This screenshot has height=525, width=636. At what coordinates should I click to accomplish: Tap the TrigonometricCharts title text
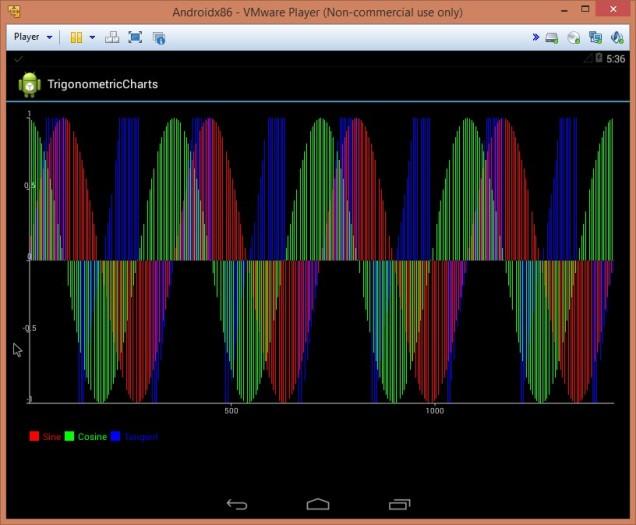click(103, 84)
